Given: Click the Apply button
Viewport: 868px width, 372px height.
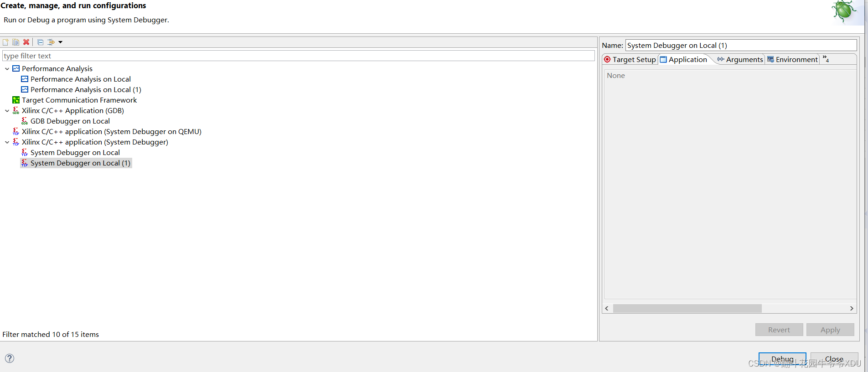Looking at the screenshot, I should tap(830, 330).
